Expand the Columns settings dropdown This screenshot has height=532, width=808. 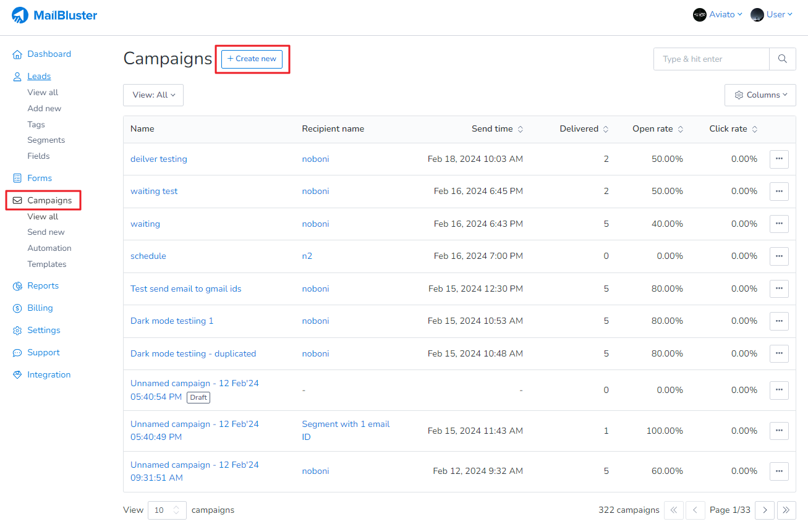pyautogui.click(x=760, y=95)
